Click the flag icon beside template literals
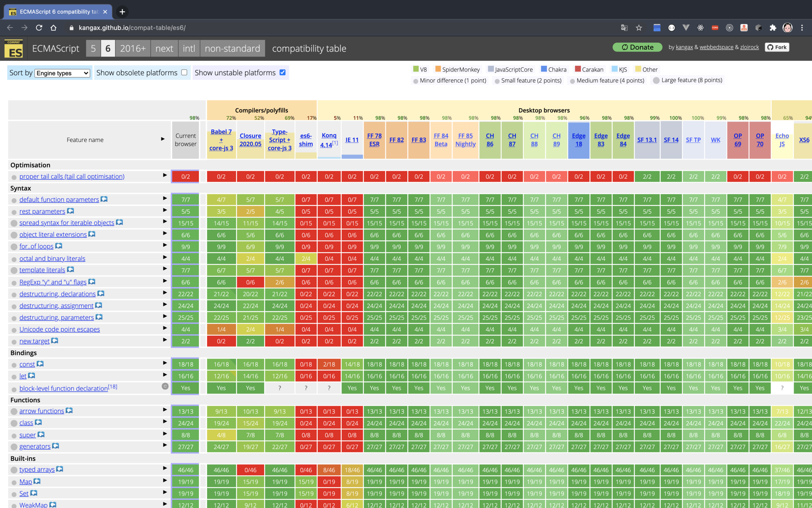 [x=70, y=269]
